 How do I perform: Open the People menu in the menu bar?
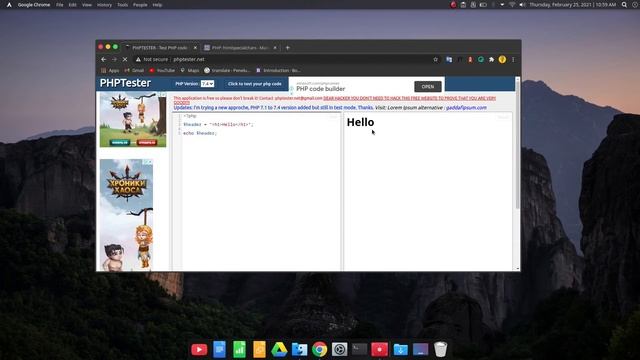click(140, 5)
